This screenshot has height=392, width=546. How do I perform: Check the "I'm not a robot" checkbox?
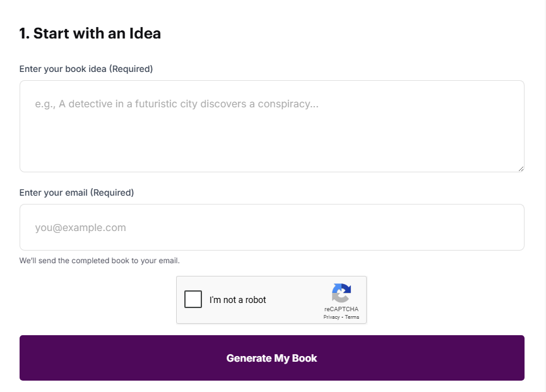pyautogui.click(x=193, y=299)
